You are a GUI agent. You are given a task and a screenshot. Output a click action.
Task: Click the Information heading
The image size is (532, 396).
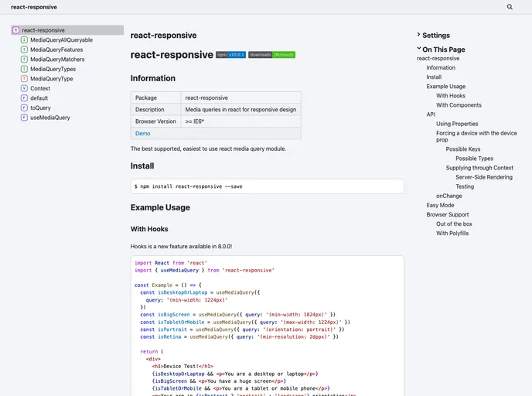click(153, 78)
